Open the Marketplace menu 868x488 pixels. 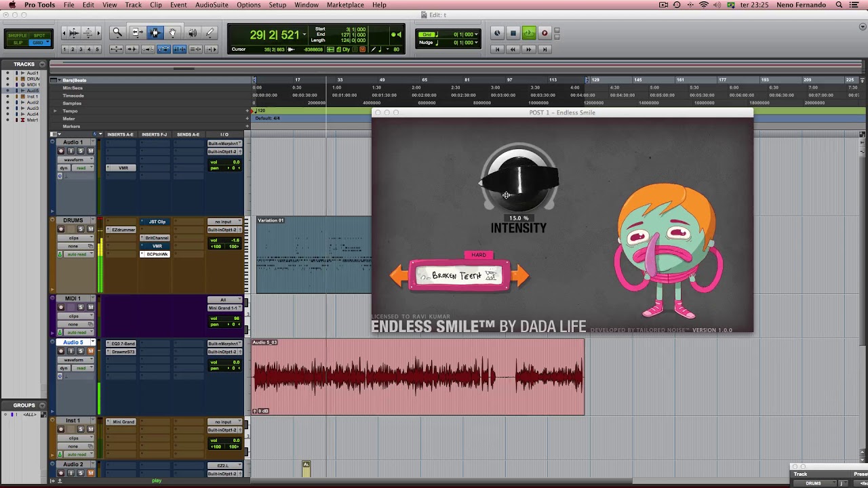click(x=345, y=5)
